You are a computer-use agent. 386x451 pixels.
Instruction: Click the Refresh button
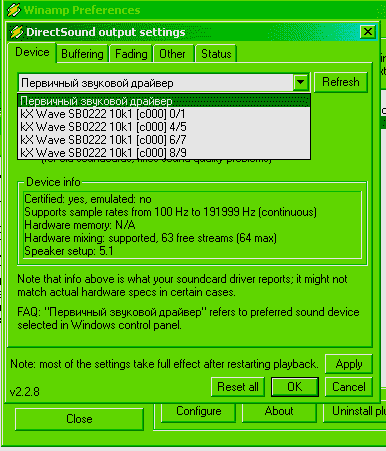(x=341, y=82)
